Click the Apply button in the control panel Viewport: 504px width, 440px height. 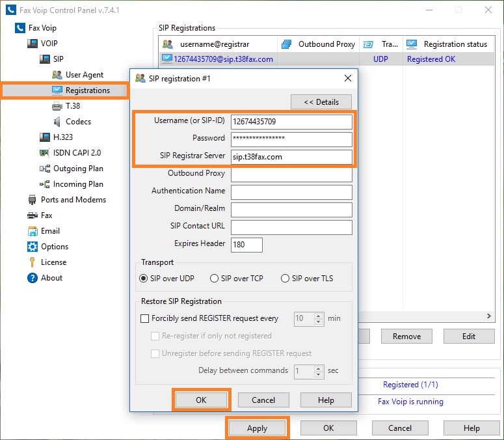tap(257, 428)
